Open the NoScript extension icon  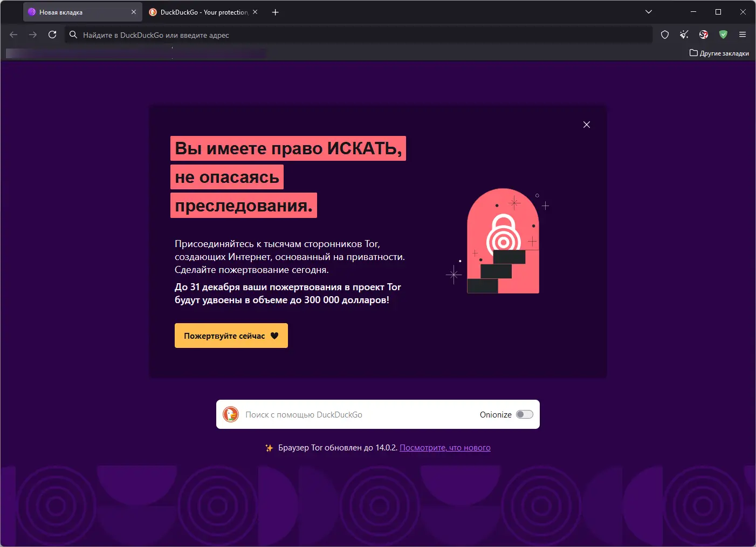[x=704, y=35]
